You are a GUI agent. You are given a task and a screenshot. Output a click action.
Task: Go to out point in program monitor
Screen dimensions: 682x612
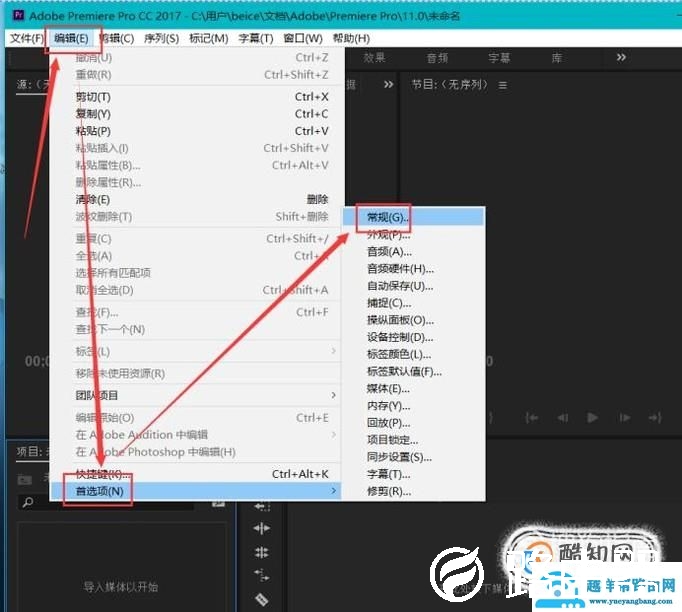(655, 418)
